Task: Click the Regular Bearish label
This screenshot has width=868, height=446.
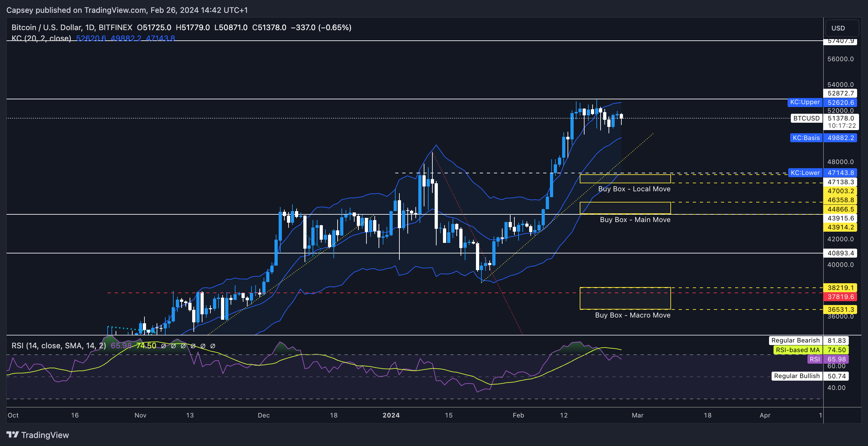Action: point(795,341)
